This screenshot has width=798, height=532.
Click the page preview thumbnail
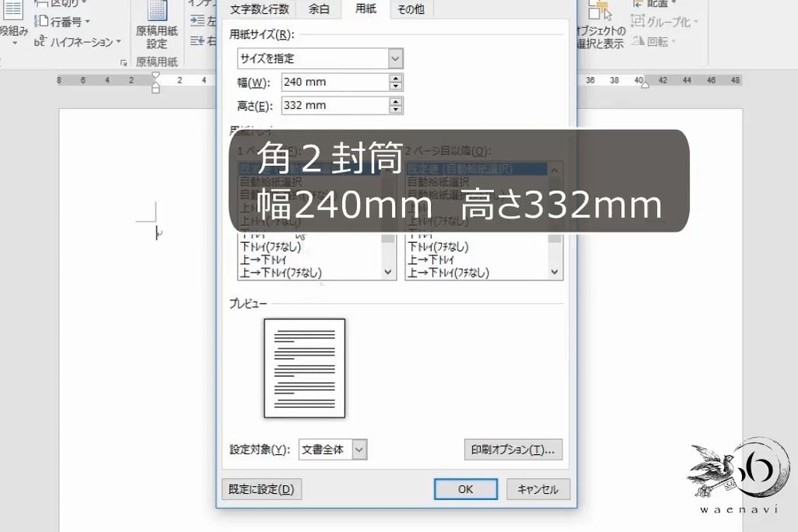[305, 368]
